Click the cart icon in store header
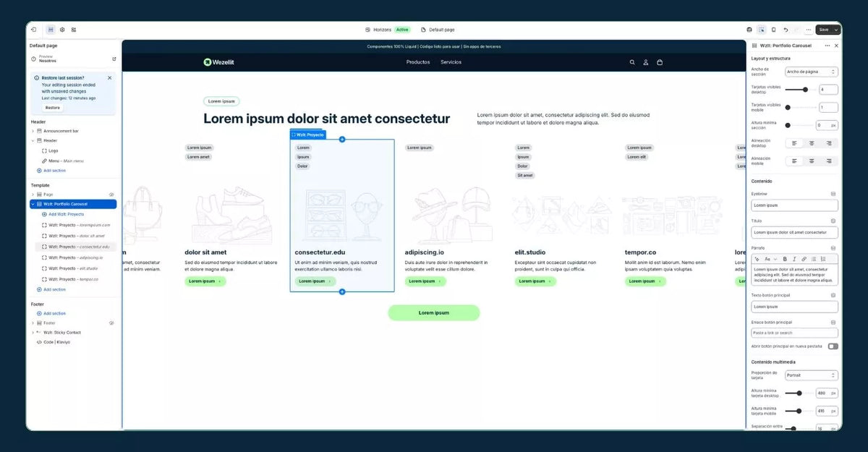This screenshot has height=452, width=868. click(x=660, y=62)
